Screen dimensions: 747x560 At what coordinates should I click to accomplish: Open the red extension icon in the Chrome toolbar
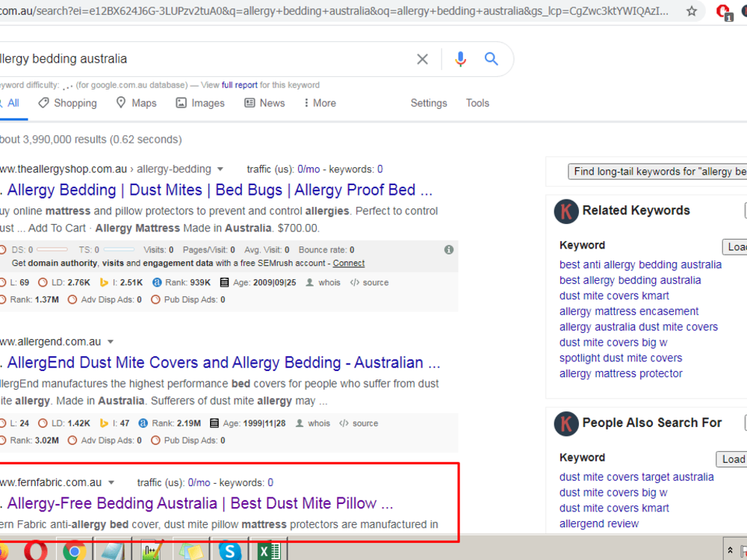(x=724, y=11)
